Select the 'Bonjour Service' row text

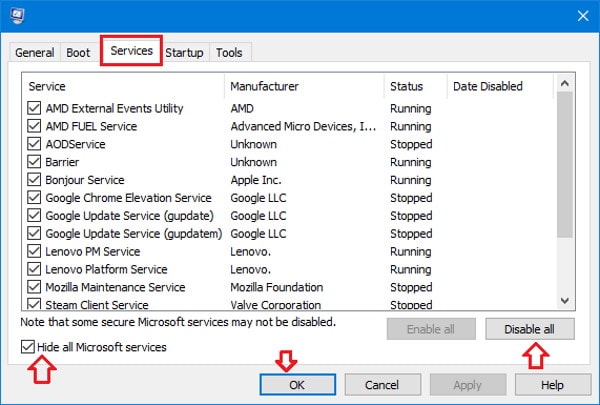point(85,180)
